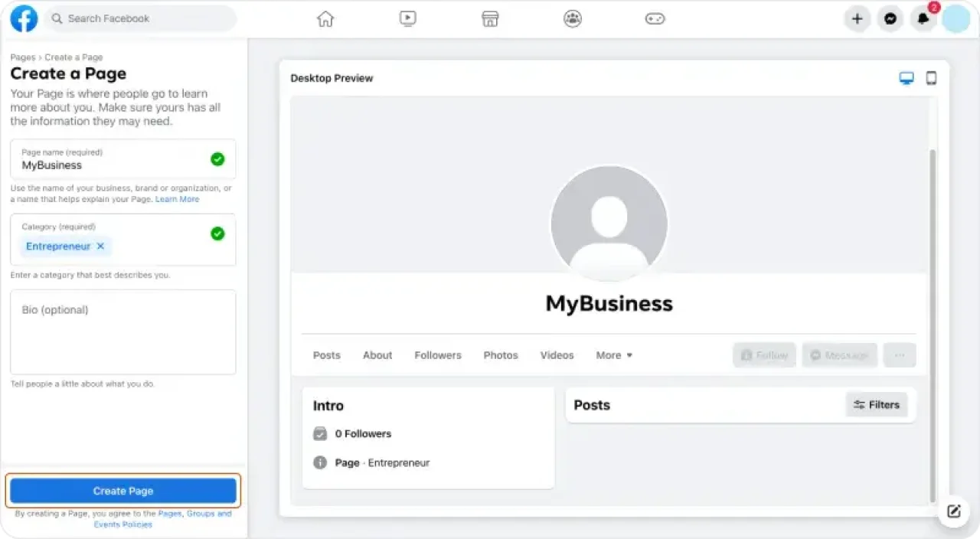
Task: Open the Watch video section
Action: [407, 18]
